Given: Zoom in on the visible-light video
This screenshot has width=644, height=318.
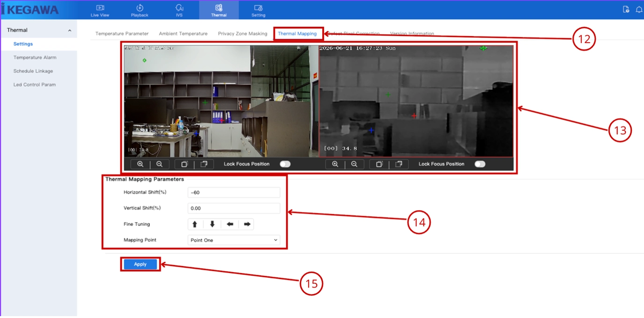Looking at the screenshot, I should pyautogui.click(x=140, y=164).
